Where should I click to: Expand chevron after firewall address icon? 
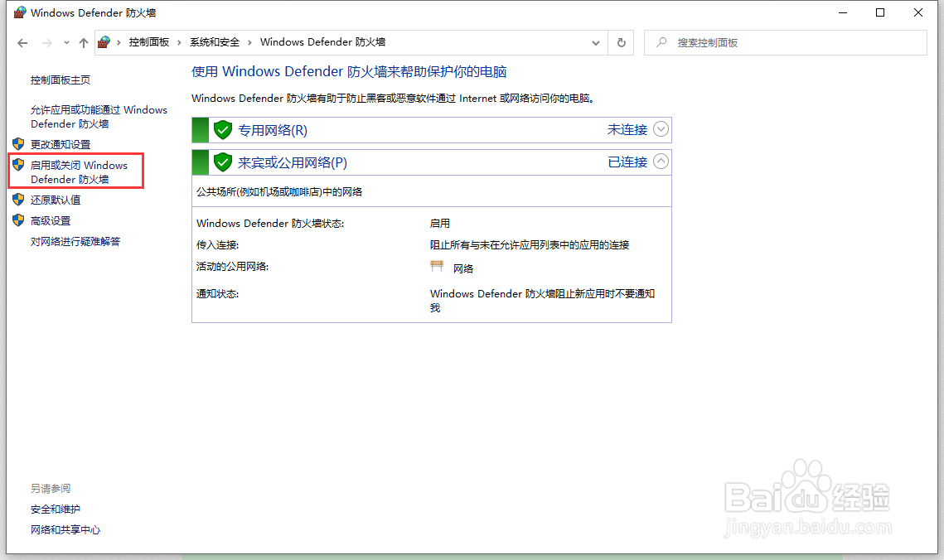119,42
